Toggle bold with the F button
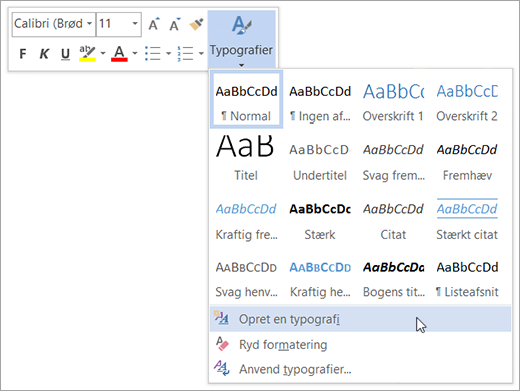The height and width of the screenshot is (391, 520). pos(23,54)
